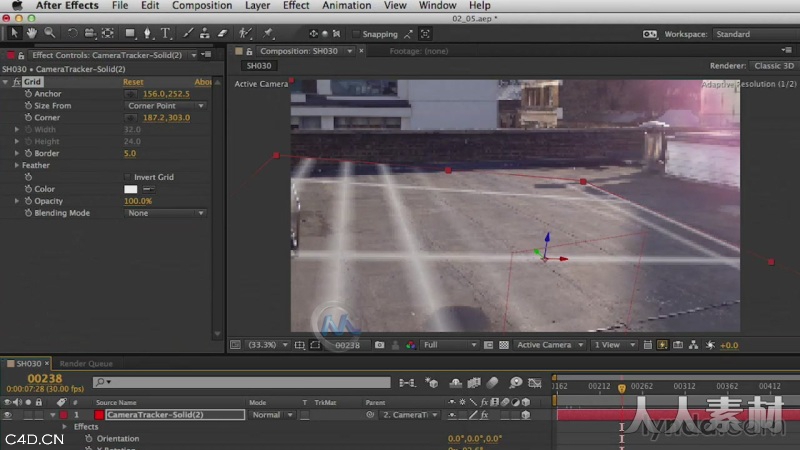Select the Brush tool

click(188, 34)
